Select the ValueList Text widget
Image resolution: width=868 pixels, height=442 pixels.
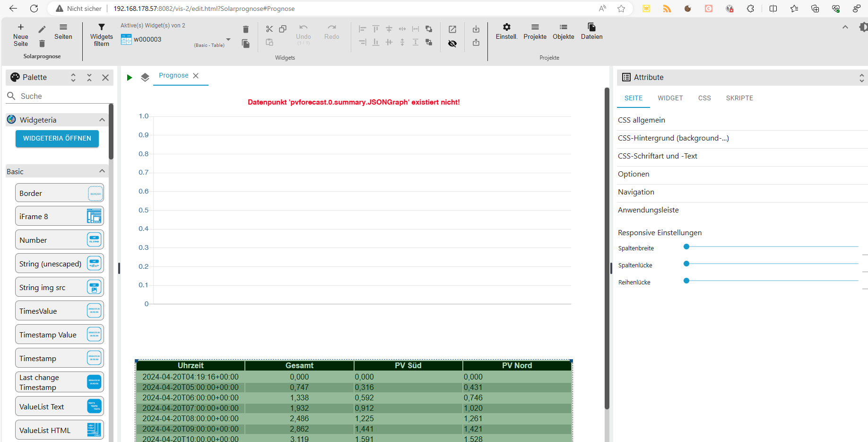[60, 407]
